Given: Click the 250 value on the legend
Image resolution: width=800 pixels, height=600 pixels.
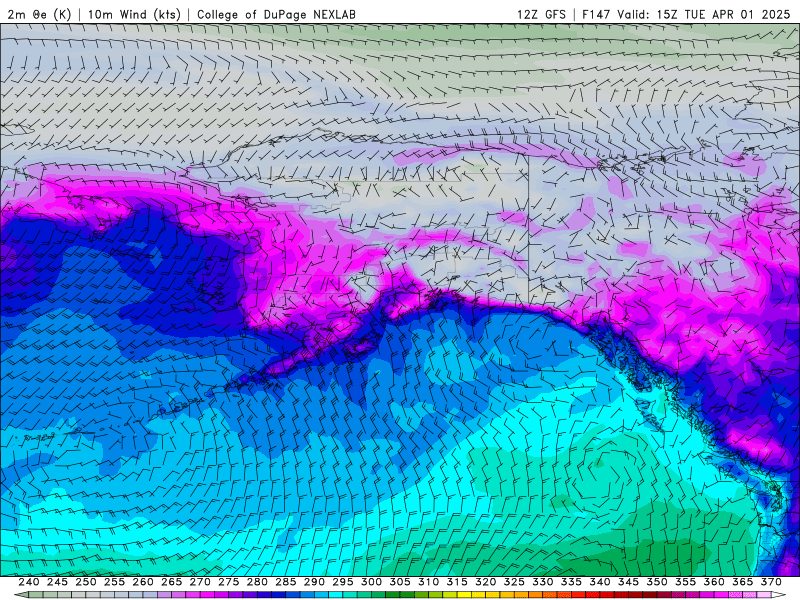Looking at the screenshot, I should (x=86, y=582).
